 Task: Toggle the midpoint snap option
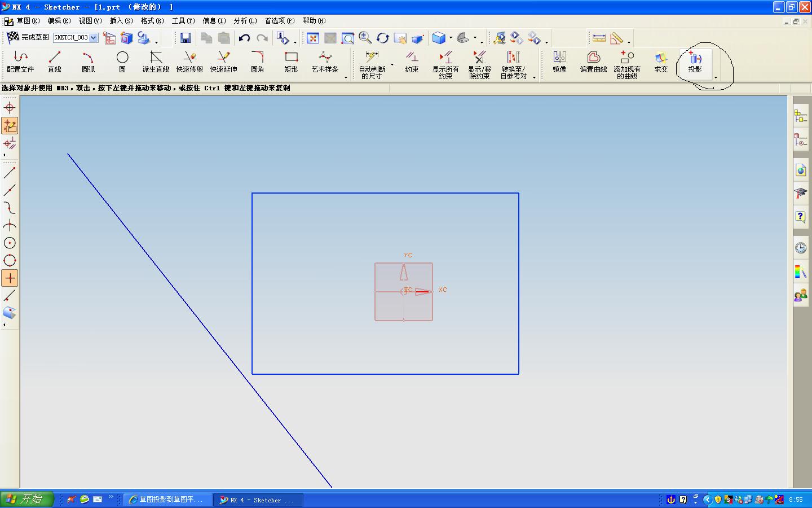(10, 190)
